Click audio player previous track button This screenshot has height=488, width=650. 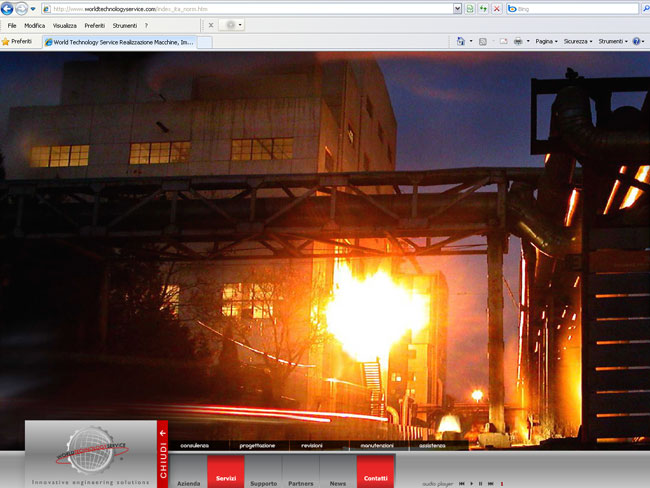(462, 484)
